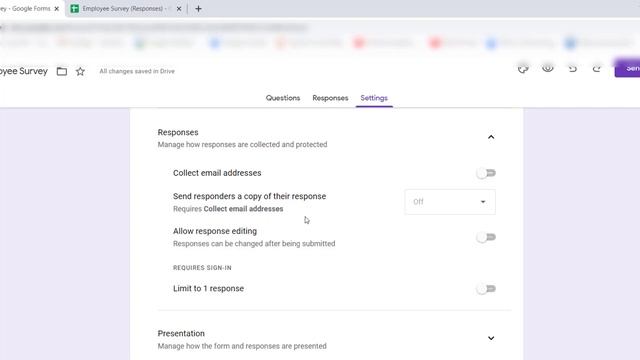Click the Responses section heading

pyautogui.click(x=178, y=132)
